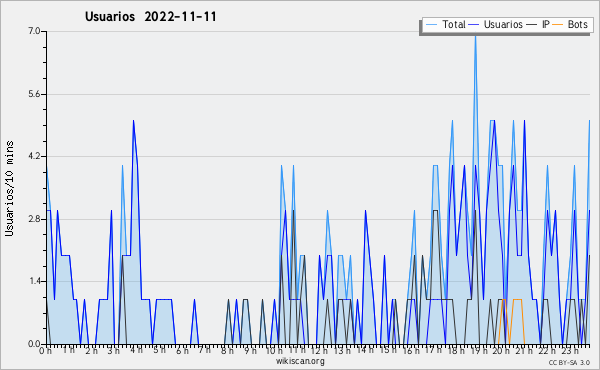600x370 pixels.
Task: Click the Usuarios peak at 5 near 4 h
Action: [x=133, y=121]
